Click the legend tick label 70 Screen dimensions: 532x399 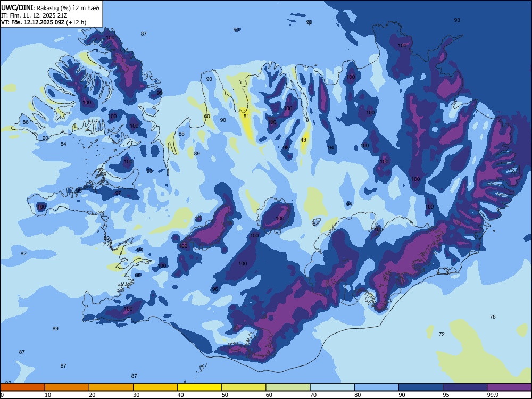(313, 395)
